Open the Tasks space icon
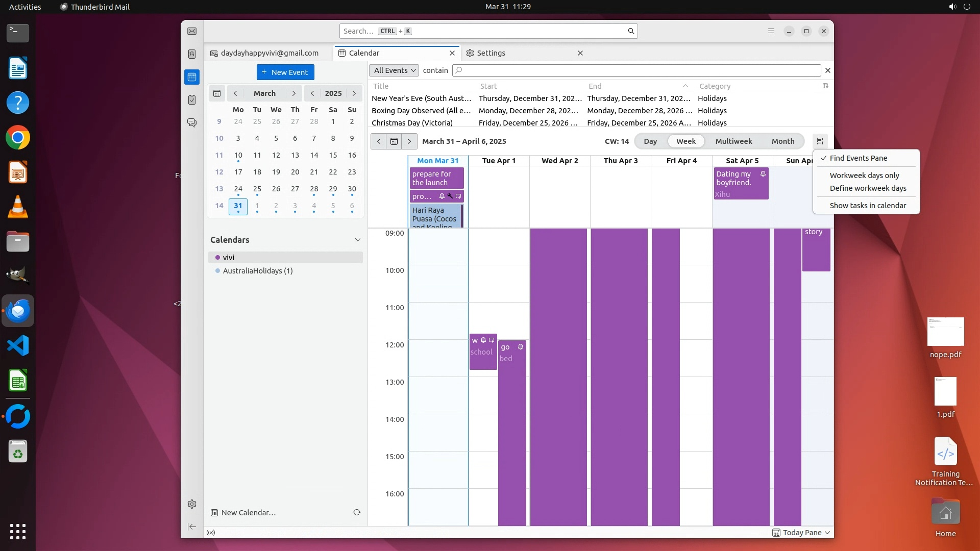This screenshot has width=980, height=551. [192, 100]
